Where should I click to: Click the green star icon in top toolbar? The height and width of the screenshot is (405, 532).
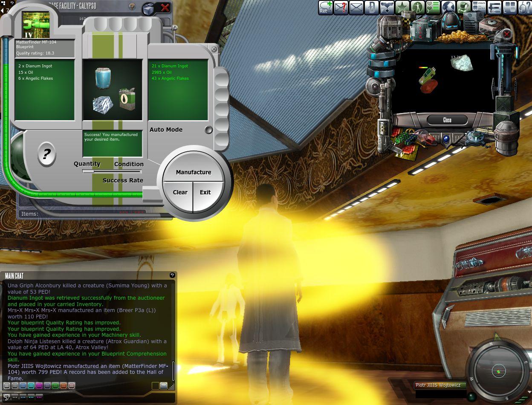coord(402,8)
